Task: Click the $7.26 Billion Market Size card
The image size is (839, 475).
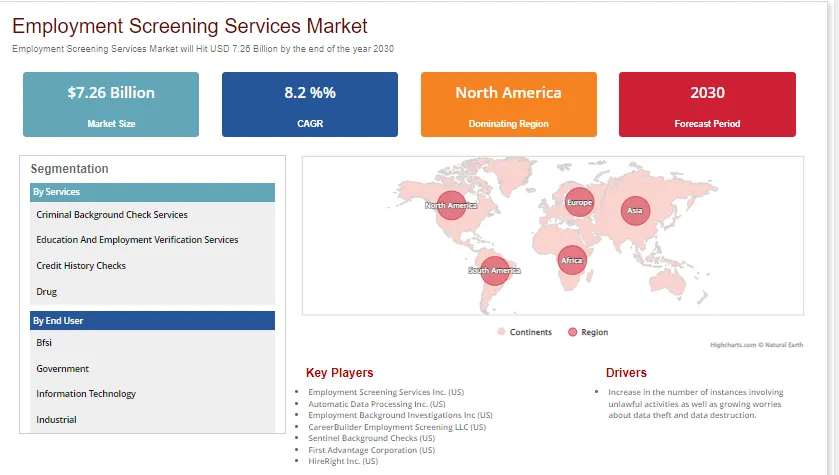Action: (x=111, y=104)
